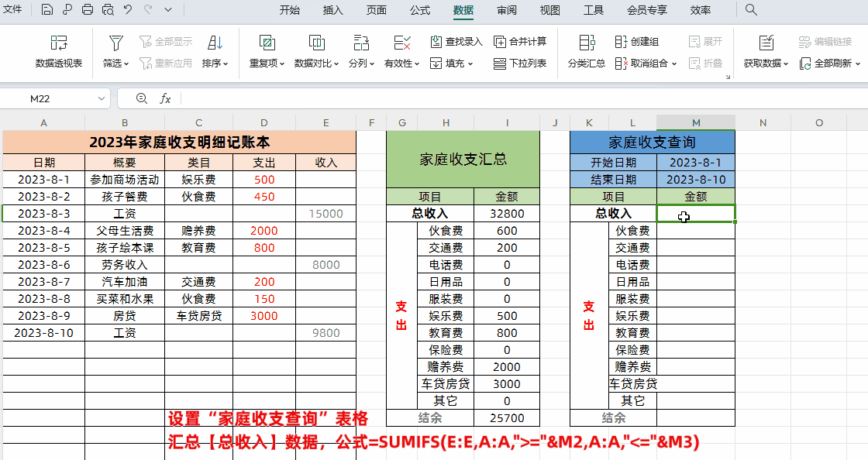Click 展开 expand outline button
Viewport: 868px width, 460px height.
(705, 42)
